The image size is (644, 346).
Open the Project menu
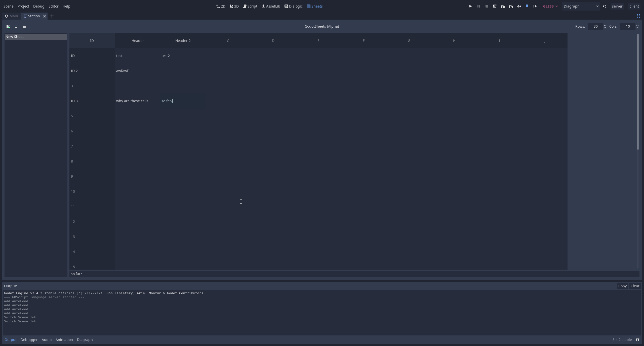[23, 6]
